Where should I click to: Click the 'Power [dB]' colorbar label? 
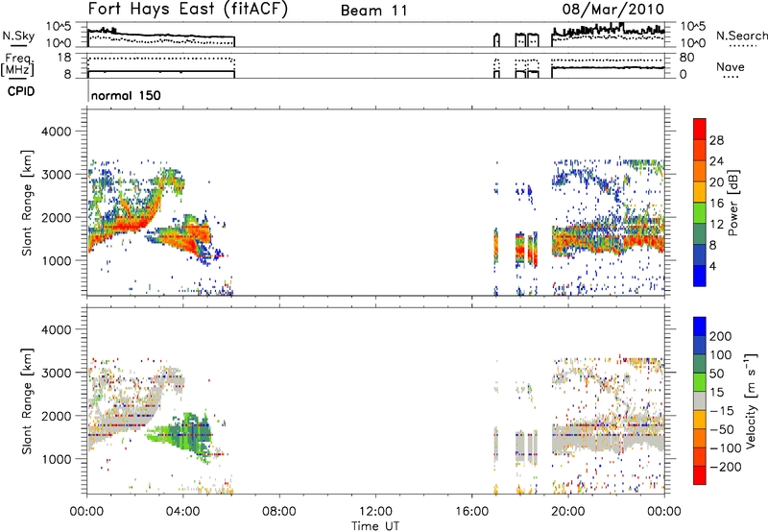(732, 203)
